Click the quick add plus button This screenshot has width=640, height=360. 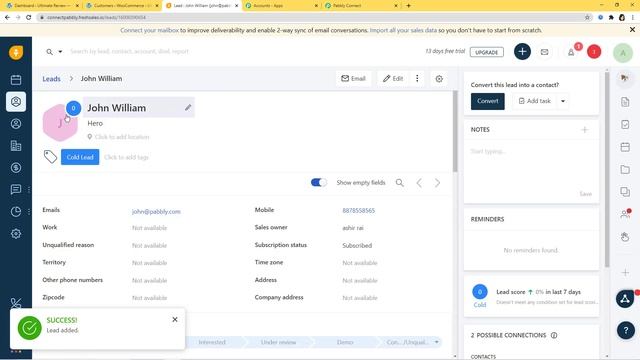522,52
